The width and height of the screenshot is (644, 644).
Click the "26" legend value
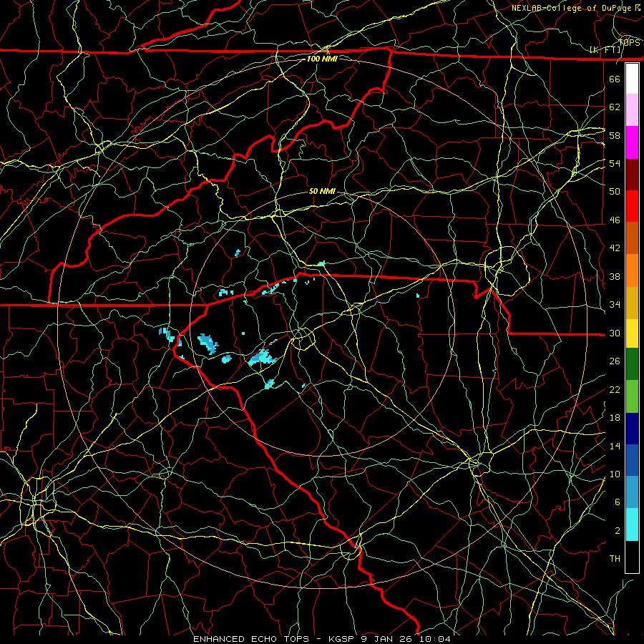click(x=615, y=361)
